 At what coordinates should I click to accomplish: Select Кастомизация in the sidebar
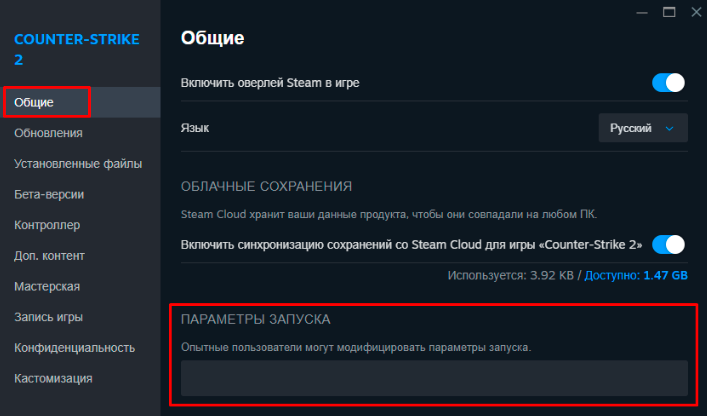[x=53, y=378]
